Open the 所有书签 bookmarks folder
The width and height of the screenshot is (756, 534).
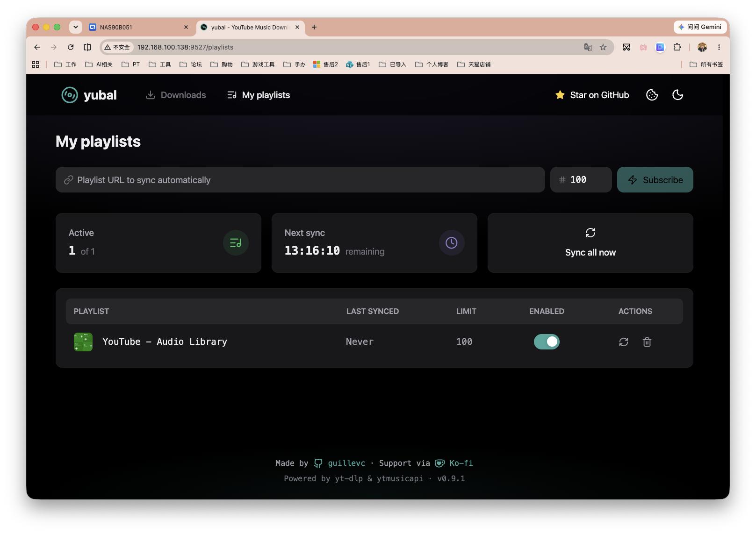coord(706,64)
